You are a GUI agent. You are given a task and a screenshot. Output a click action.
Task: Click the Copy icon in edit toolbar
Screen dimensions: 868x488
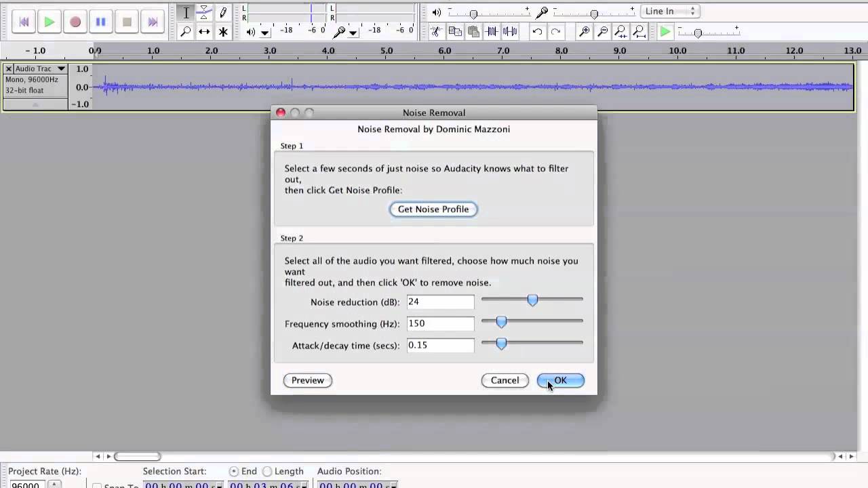(x=455, y=31)
